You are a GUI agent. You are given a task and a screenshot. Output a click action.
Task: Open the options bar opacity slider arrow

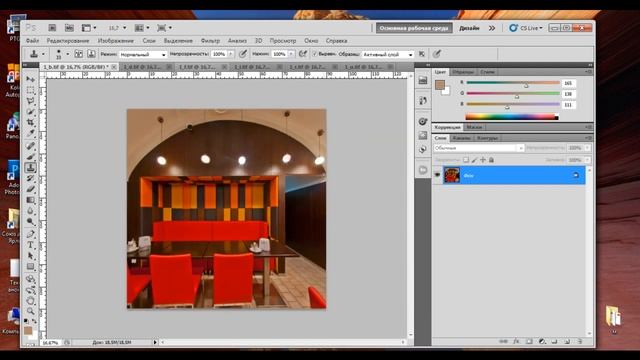pos(231,54)
